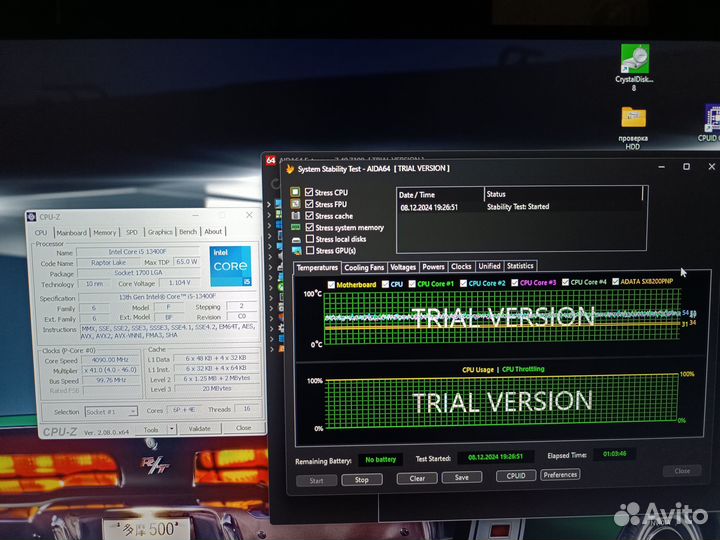Switch to the Cooling Fans tab

coord(363,267)
